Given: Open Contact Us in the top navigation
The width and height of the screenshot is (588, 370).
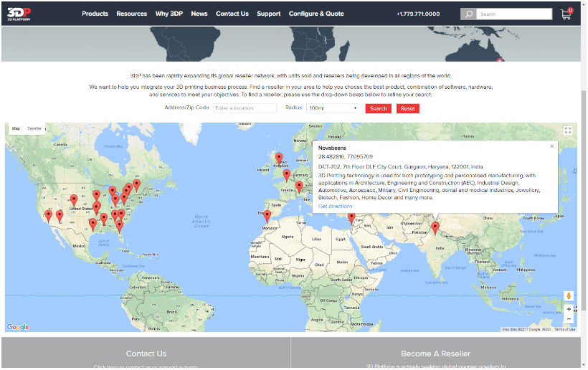Looking at the screenshot, I should point(232,14).
